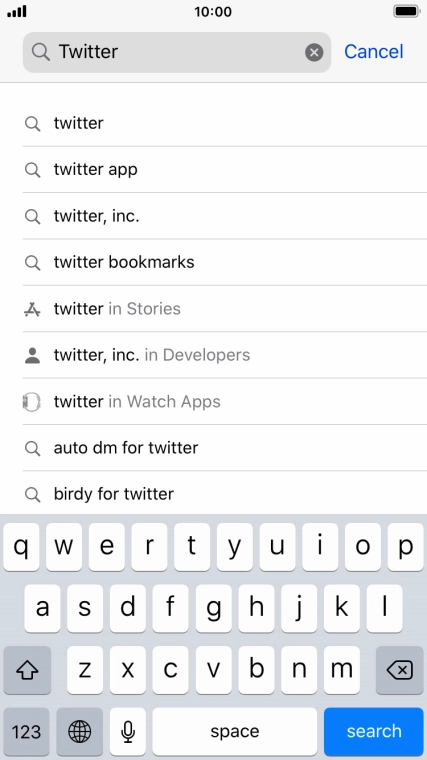The width and height of the screenshot is (427, 760).
Task: Tap the backspace delete key
Action: 400,670
